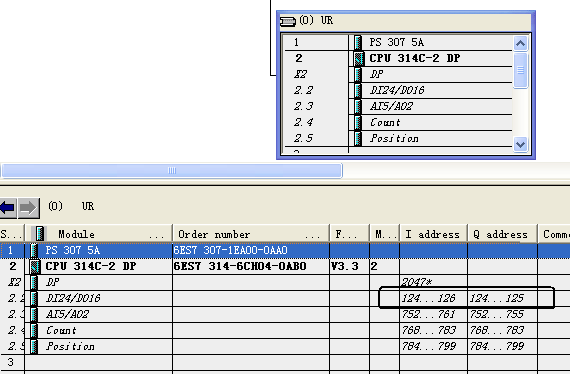Click the blue back arrow button

pyautogui.click(x=8, y=208)
